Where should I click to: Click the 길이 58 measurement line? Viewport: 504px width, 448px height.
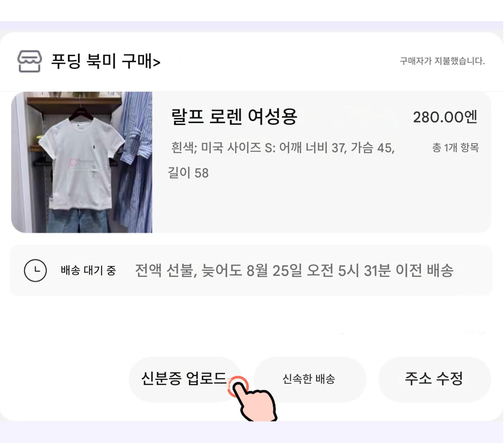pos(188,173)
